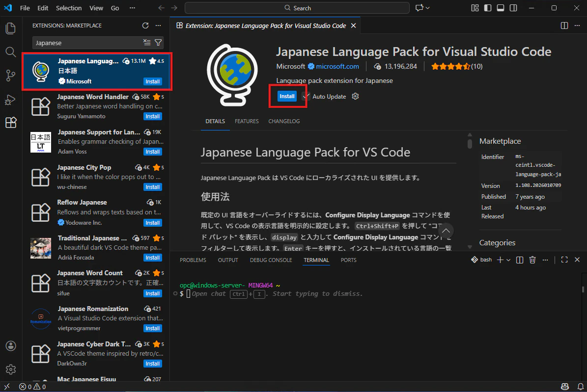
Task: Install the Japanese Language Pack from detail page
Action: pyautogui.click(x=287, y=96)
